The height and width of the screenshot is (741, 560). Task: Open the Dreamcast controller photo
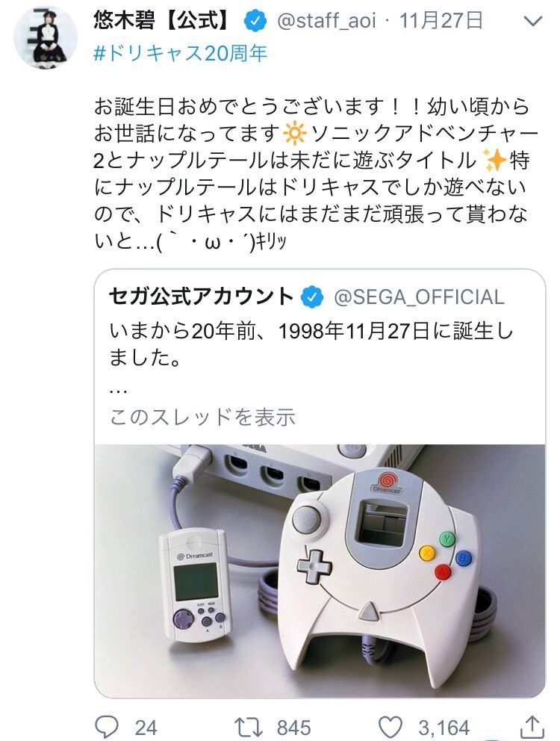coord(320,571)
